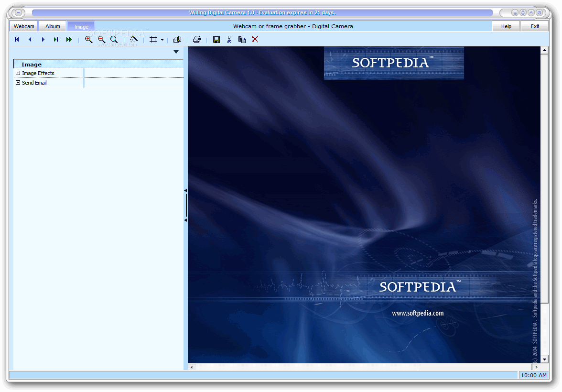Expand the Send Email tree node
Viewport: 562px width, 392px height.
(18, 83)
